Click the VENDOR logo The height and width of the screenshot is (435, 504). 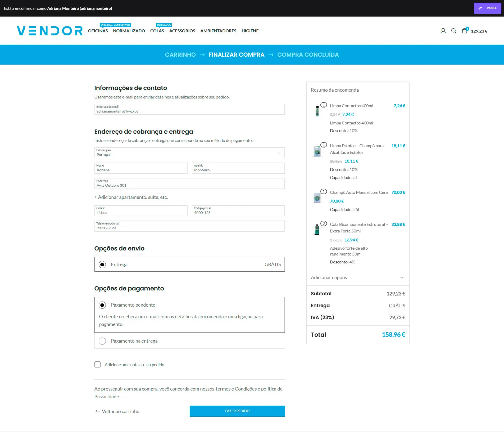tap(49, 30)
